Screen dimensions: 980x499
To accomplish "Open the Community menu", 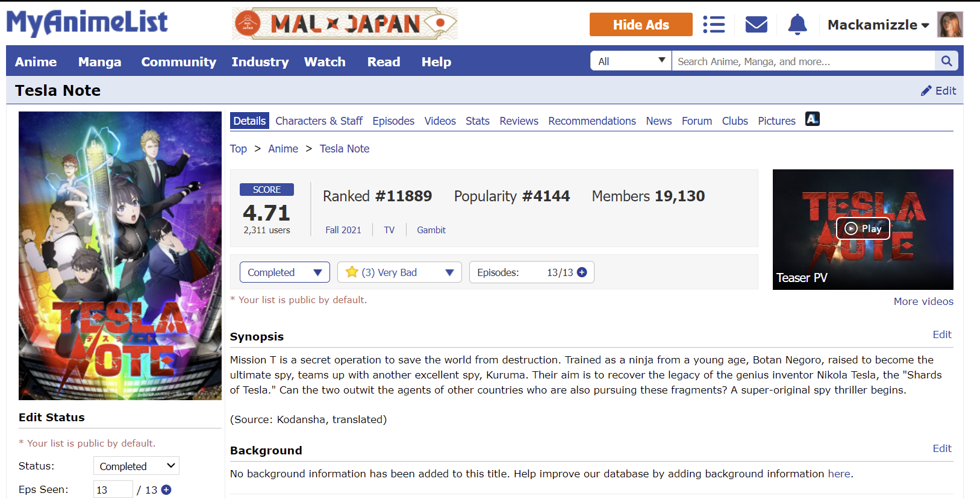I will 179,61.
